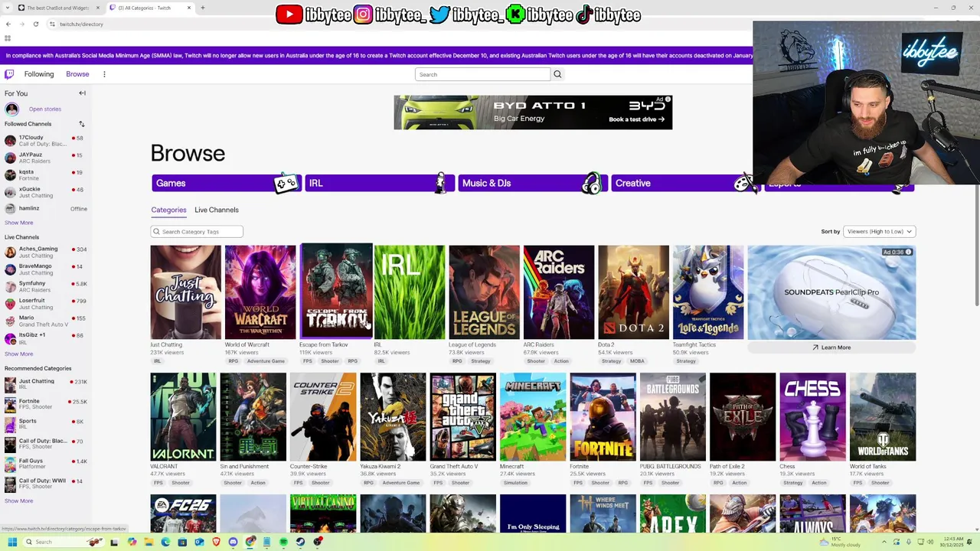Focus the Search Category Tags field
This screenshot has height=551, width=980.
tap(197, 231)
